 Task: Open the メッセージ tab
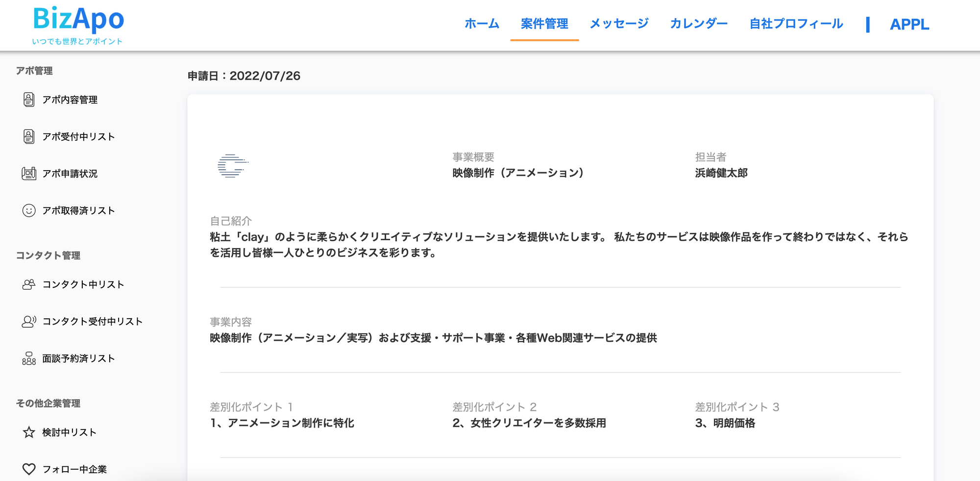click(x=619, y=24)
